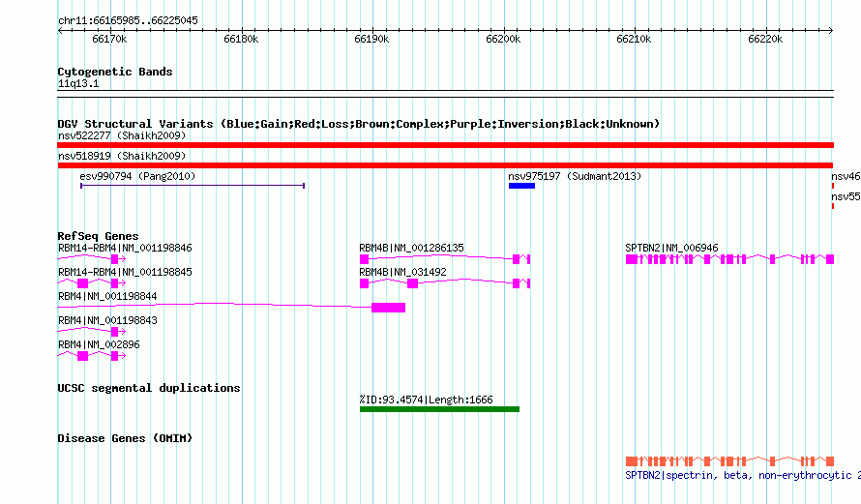The width and height of the screenshot is (861, 504).
Task: Click the %ID:93.4574|Length:1666 label
Action: 426,400
